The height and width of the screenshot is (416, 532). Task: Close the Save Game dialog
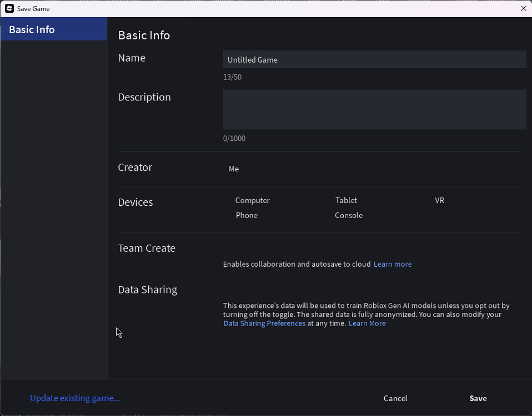coord(524,8)
